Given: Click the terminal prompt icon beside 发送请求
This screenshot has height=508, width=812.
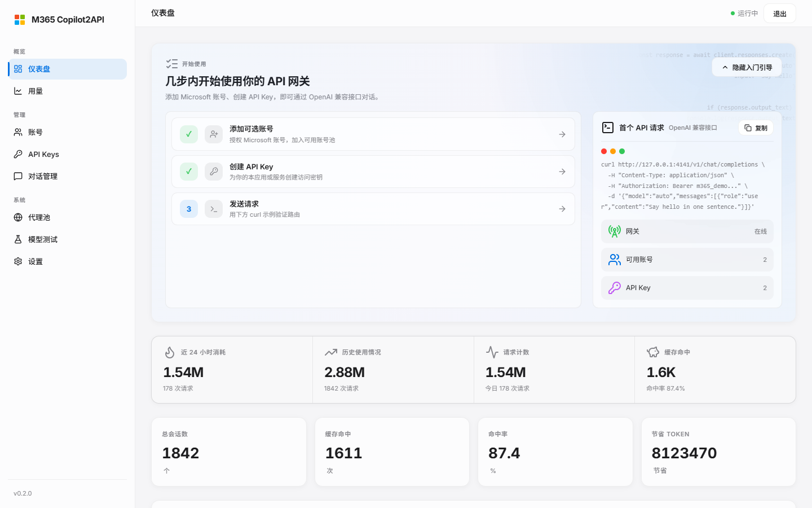Looking at the screenshot, I should (x=214, y=209).
